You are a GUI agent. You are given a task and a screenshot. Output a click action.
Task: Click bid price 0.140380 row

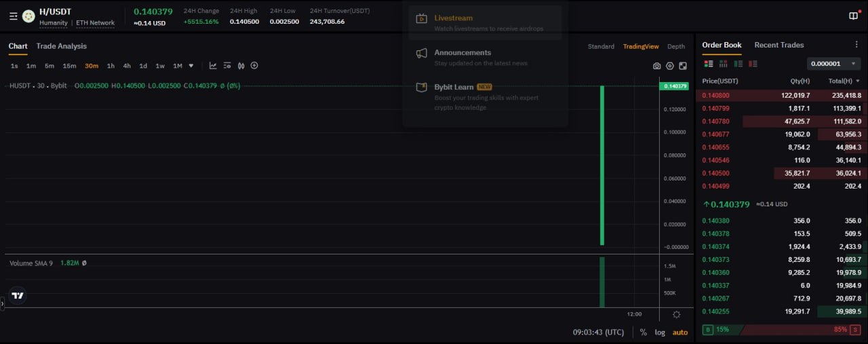tap(782, 221)
